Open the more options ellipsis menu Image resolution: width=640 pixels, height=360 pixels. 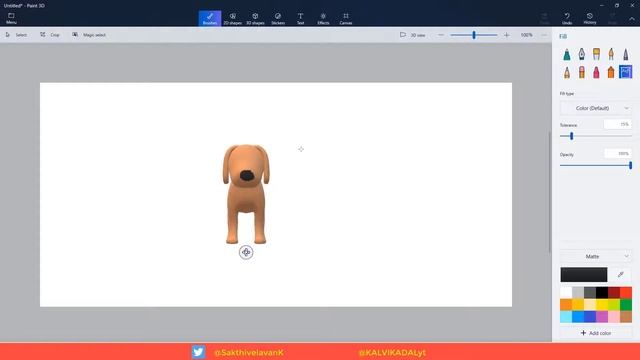[544, 35]
